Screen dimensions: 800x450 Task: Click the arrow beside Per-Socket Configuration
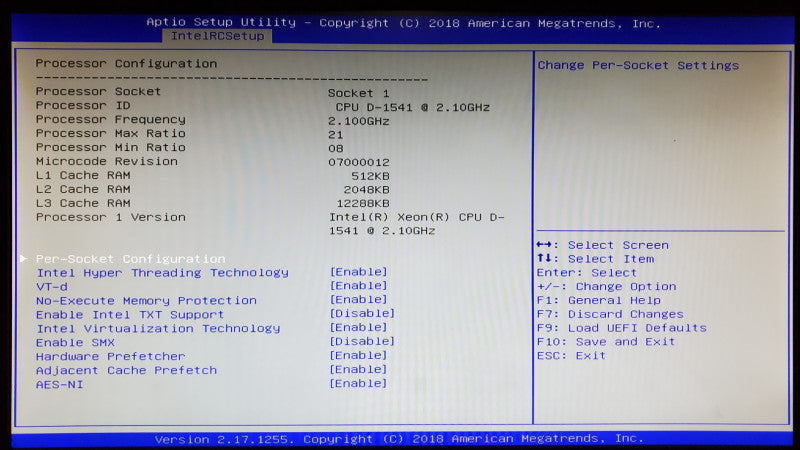[x=23, y=258]
